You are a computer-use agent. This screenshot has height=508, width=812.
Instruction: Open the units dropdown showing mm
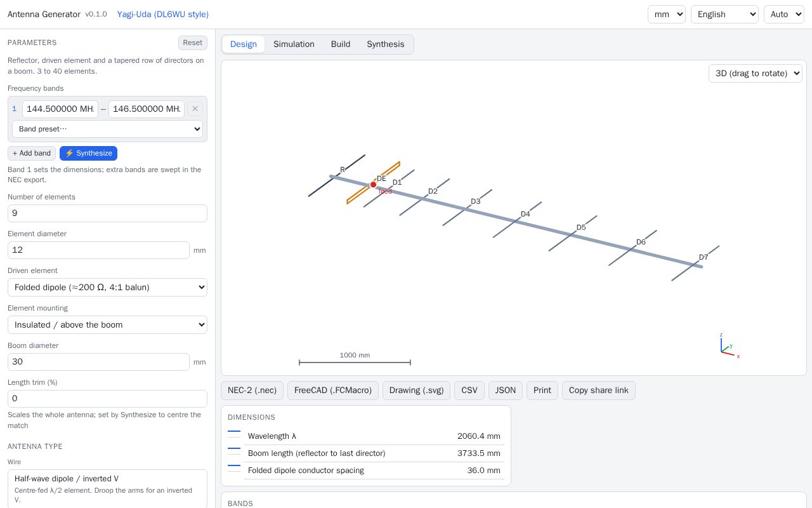click(x=666, y=14)
